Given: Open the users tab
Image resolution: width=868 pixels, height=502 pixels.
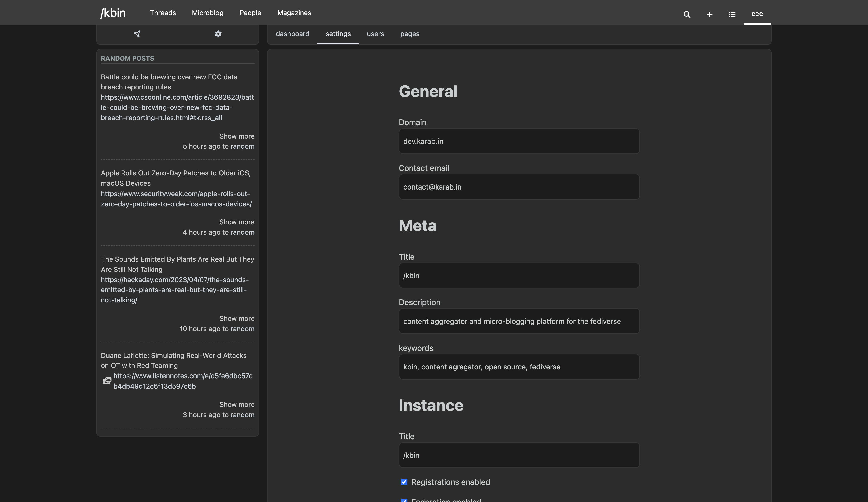Looking at the screenshot, I should point(375,34).
